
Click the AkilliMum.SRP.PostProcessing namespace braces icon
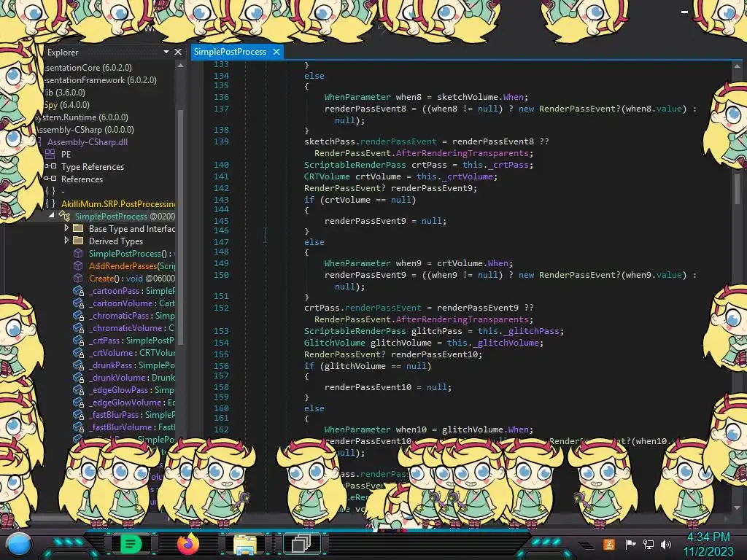[x=50, y=203]
